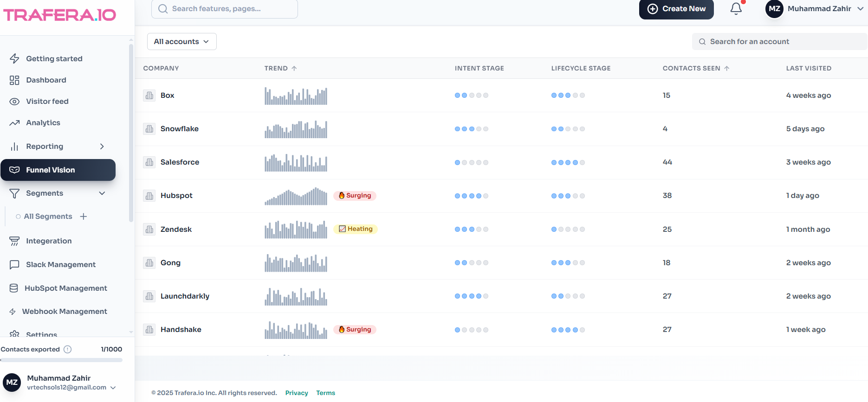Focus the Search for an account field

[x=780, y=42]
